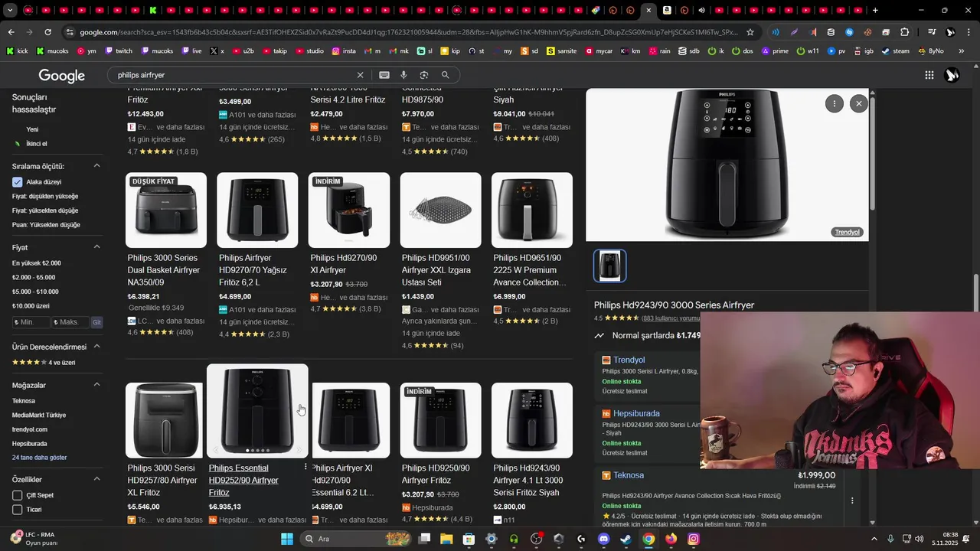Filter by 4 ve üzeri star rating
The height and width of the screenshot is (551, 980).
click(x=44, y=362)
